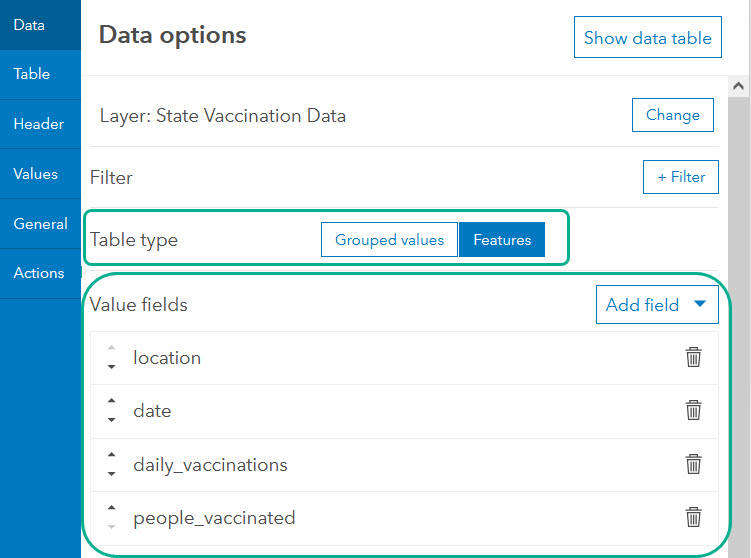Delete the date field with trash icon
751x558 pixels.
click(x=693, y=410)
